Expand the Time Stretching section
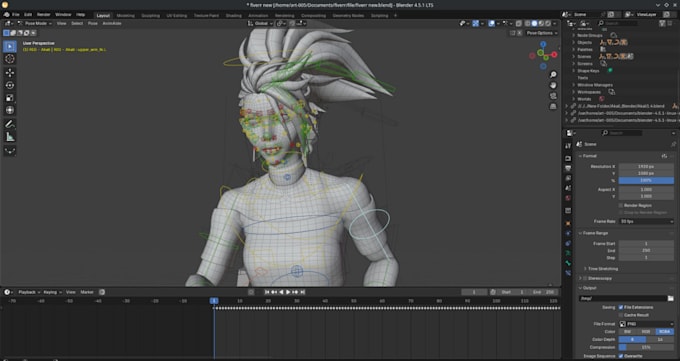680x361 pixels. [x=585, y=269]
